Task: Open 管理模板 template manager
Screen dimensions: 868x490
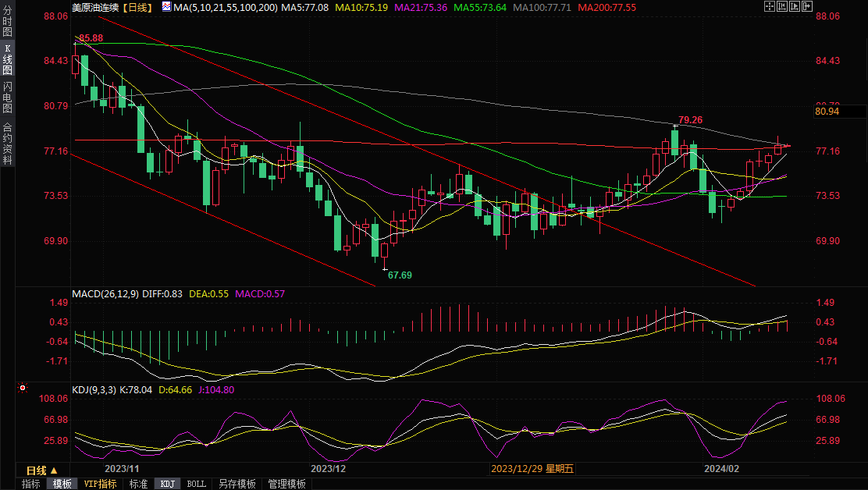Action: pos(286,484)
